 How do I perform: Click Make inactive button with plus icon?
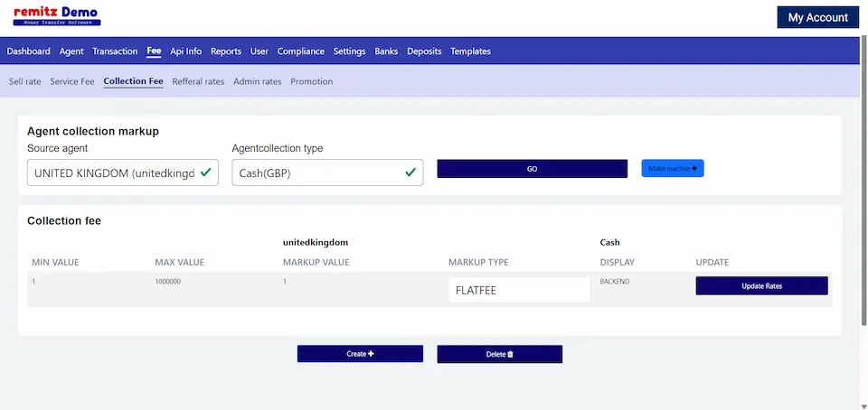coord(672,169)
